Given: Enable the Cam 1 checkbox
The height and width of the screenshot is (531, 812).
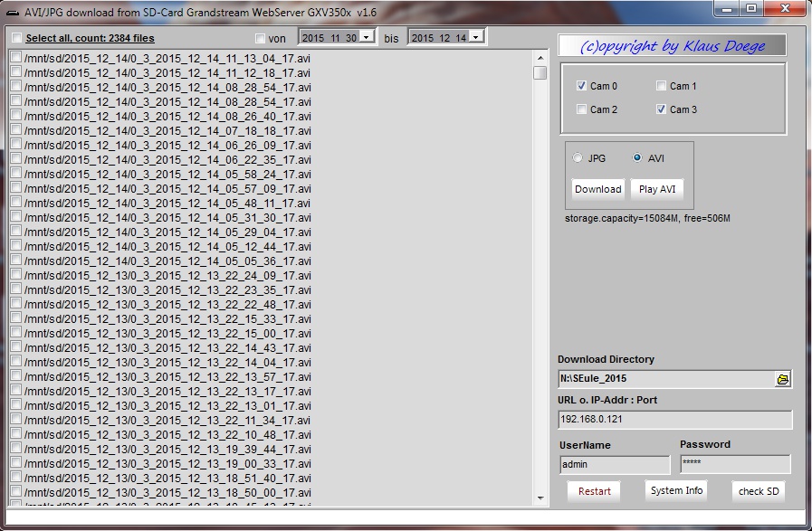Looking at the screenshot, I should pos(661,86).
